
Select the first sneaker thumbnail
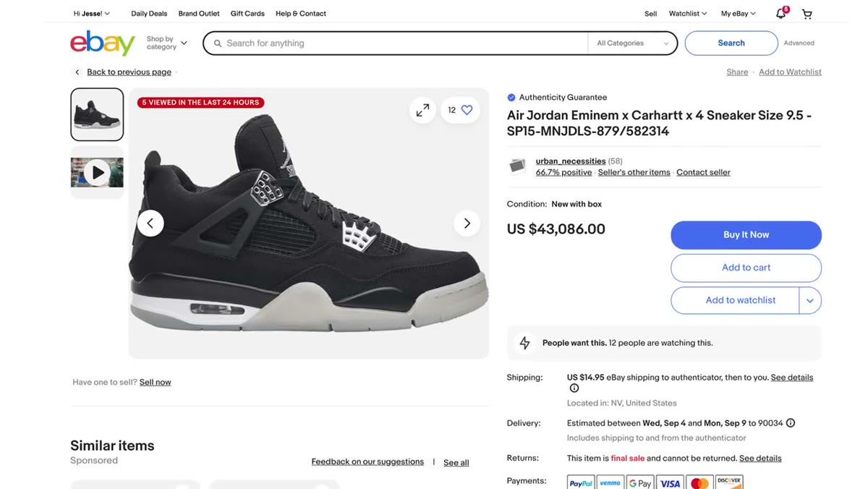[97, 114]
